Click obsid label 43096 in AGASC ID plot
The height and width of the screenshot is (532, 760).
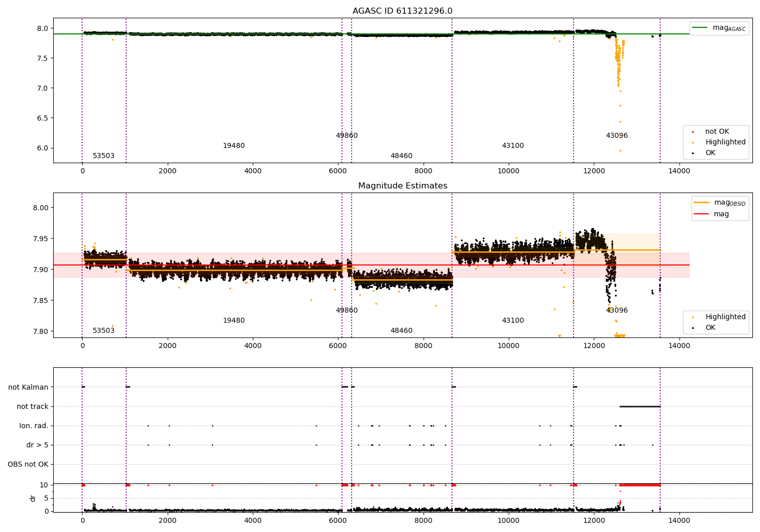(x=617, y=135)
